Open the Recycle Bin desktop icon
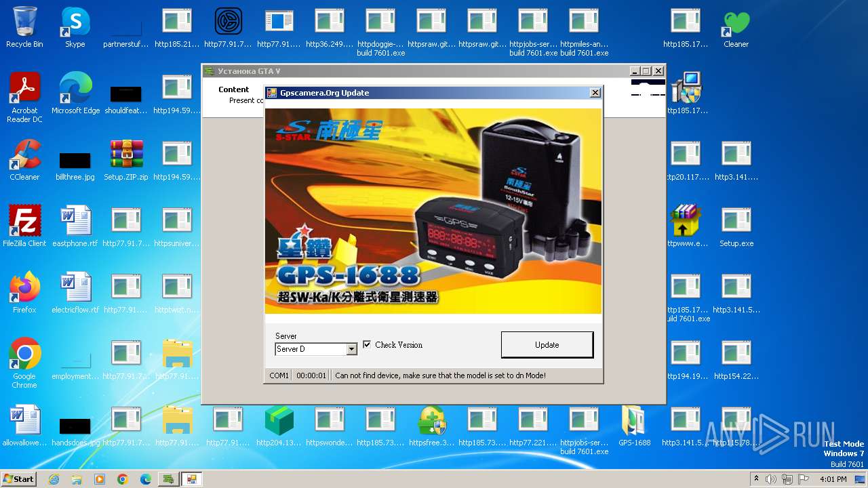The height and width of the screenshot is (488, 868). [24, 27]
